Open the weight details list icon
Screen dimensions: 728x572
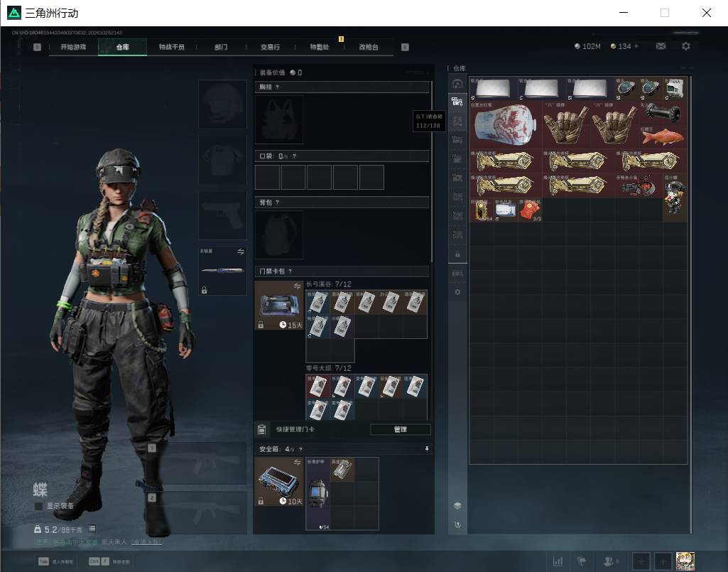(x=92, y=529)
